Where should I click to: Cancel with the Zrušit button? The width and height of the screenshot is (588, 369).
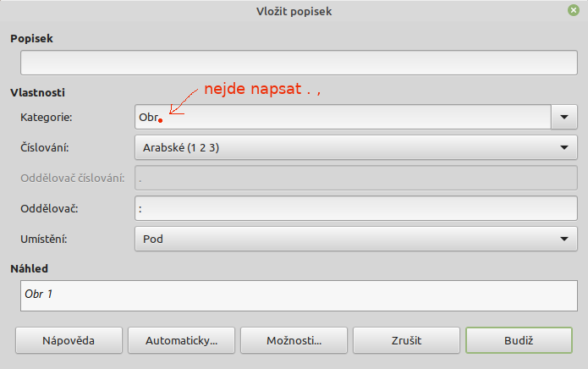(406, 340)
